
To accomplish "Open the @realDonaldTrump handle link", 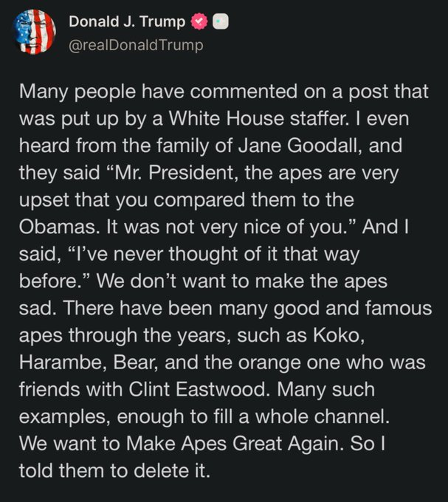I will (135, 45).
